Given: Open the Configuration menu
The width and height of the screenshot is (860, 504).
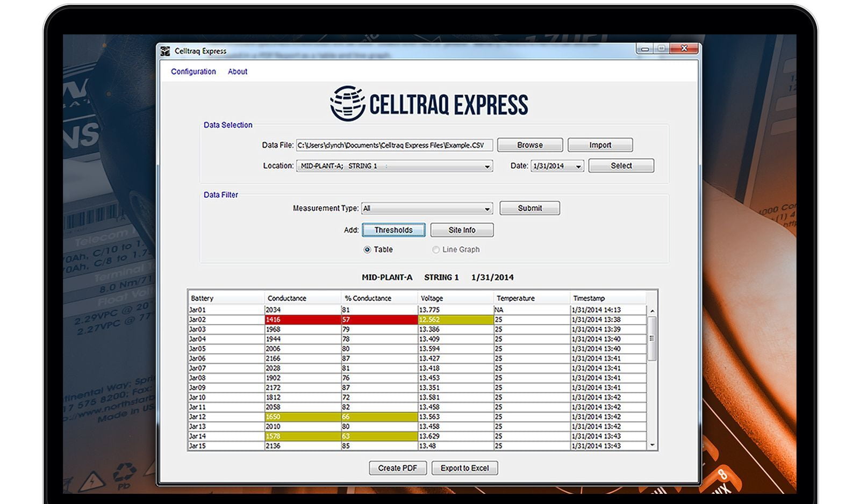Looking at the screenshot, I should coord(193,71).
